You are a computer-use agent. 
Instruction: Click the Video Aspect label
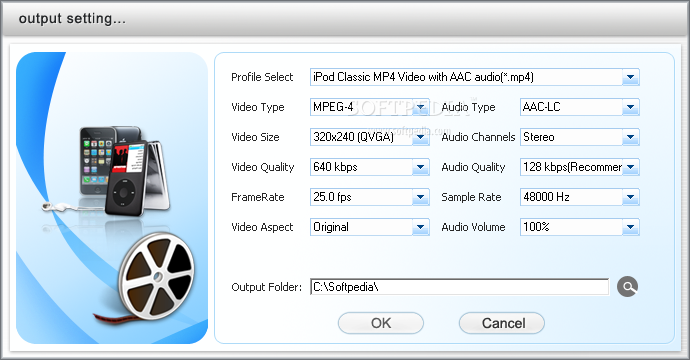tap(262, 227)
